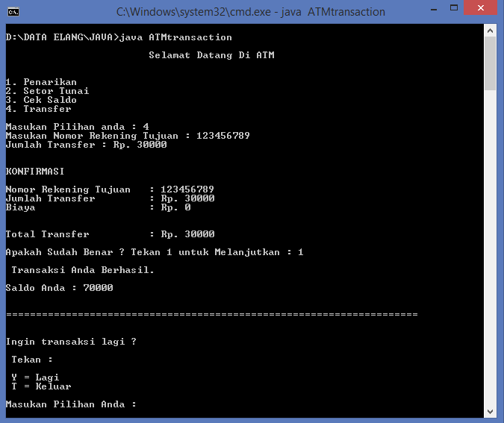Click confirmation 'Nomor Rekening Tujuan : 123456789' line
The width and height of the screenshot is (504, 423).
[x=110, y=189]
